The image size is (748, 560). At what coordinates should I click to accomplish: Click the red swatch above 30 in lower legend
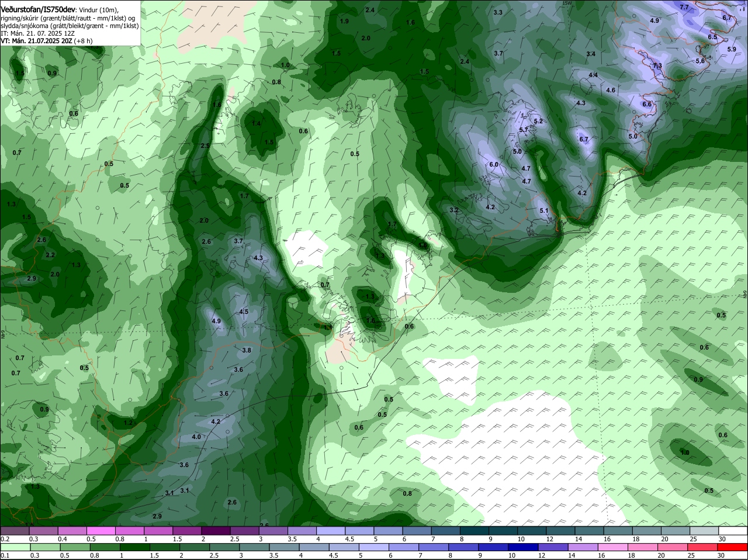[733, 547]
